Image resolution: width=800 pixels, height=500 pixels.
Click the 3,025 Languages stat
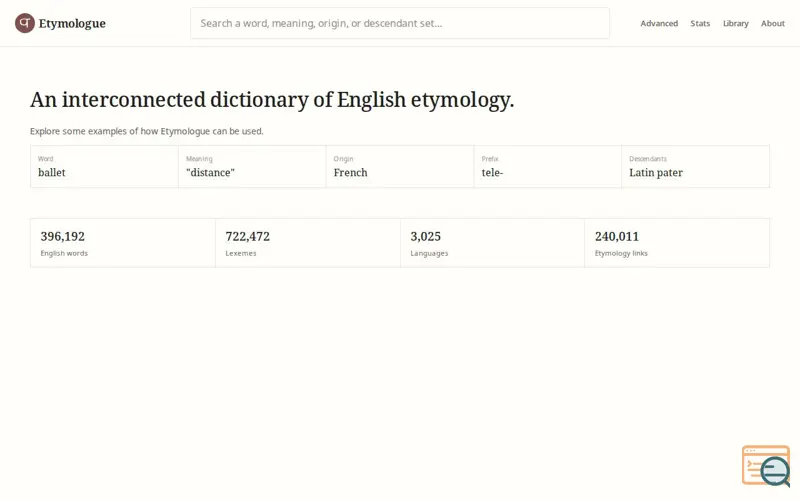point(492,243)
